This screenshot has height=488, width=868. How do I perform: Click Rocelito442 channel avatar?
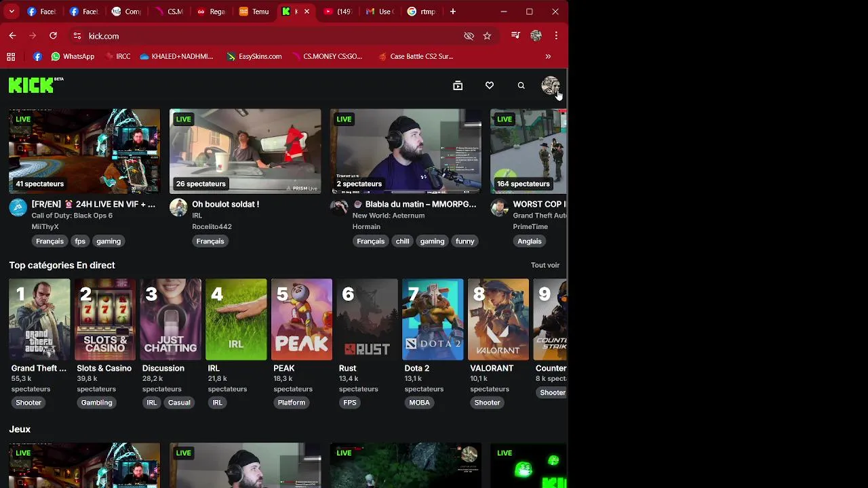point(178,207)
